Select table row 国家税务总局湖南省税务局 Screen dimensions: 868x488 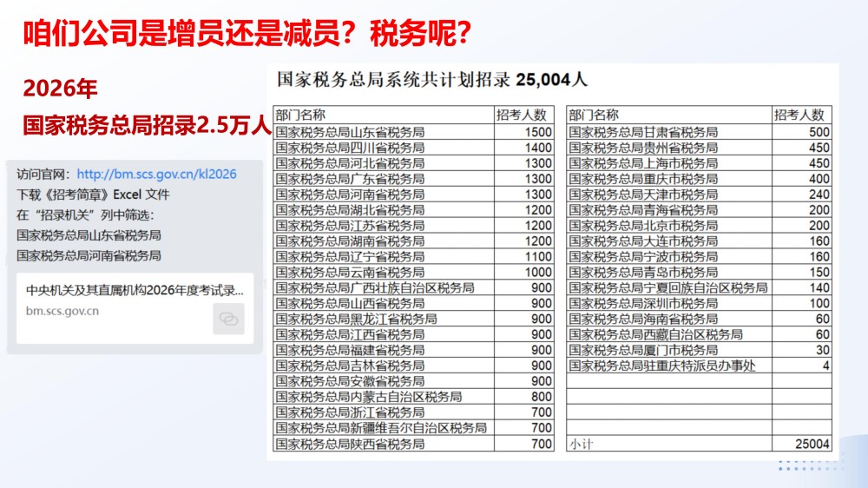pos(413,241)
